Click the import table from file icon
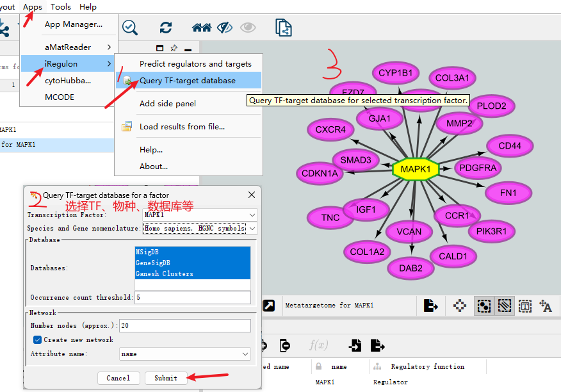Image resolution: width=561 pixels, height=392 pixels. (355, 345)
